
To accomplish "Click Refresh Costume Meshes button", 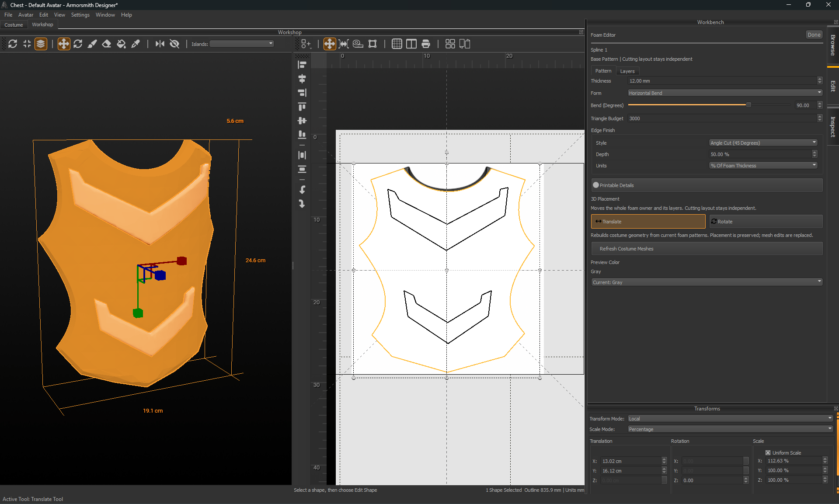I will pyautogui.click(x=707, y=249).
